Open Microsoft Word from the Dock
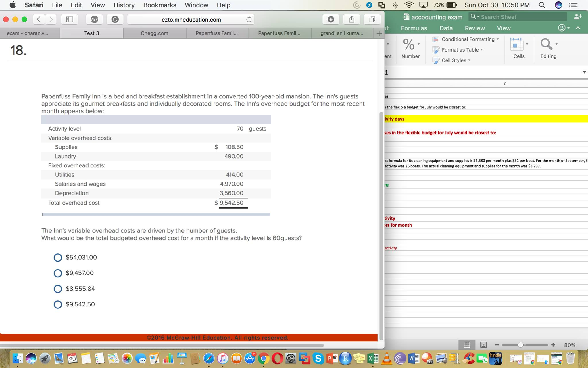The image size is (588, 368). tap(414, 359)
